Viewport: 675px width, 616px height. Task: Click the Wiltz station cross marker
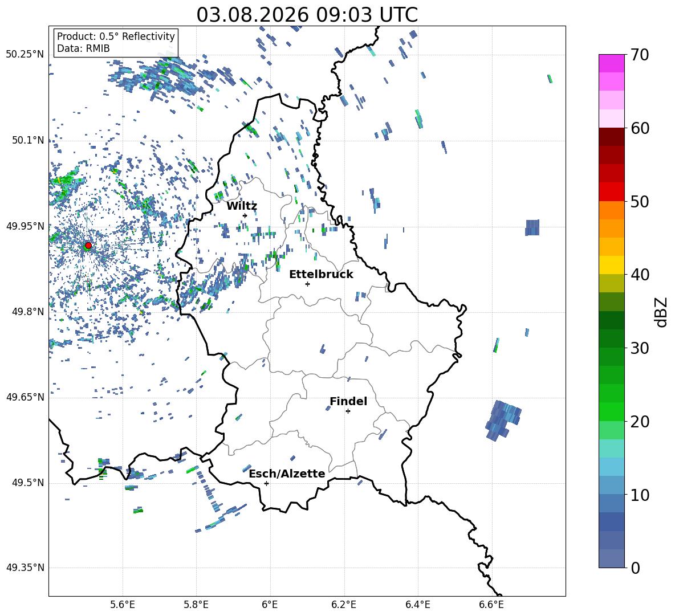[245, 215]
